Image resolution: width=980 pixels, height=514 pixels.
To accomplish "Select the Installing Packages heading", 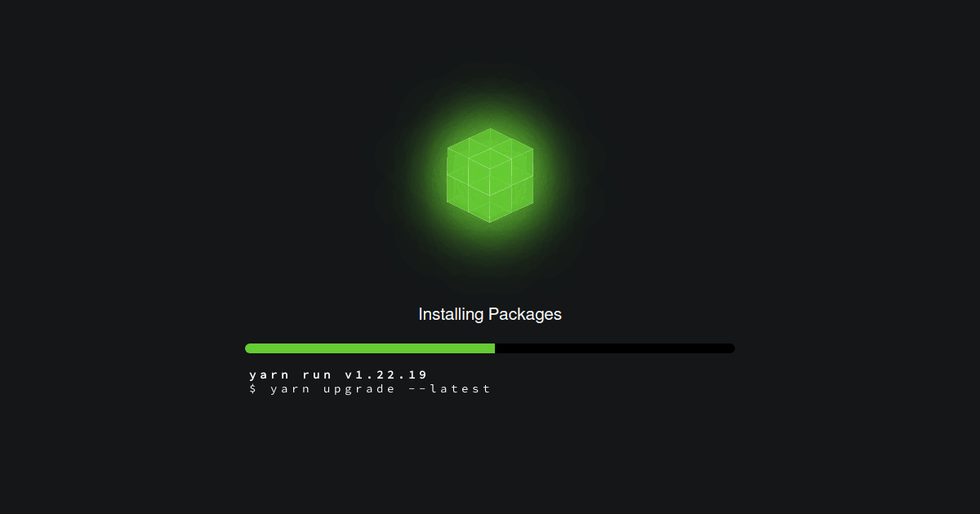I will (x=490, y=314).
